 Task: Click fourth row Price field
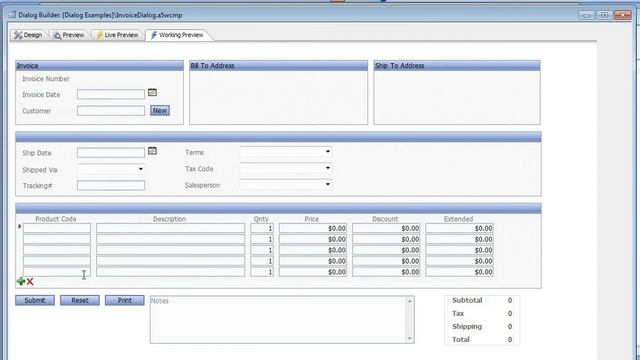pyautogui.click(x=313, y=261)
